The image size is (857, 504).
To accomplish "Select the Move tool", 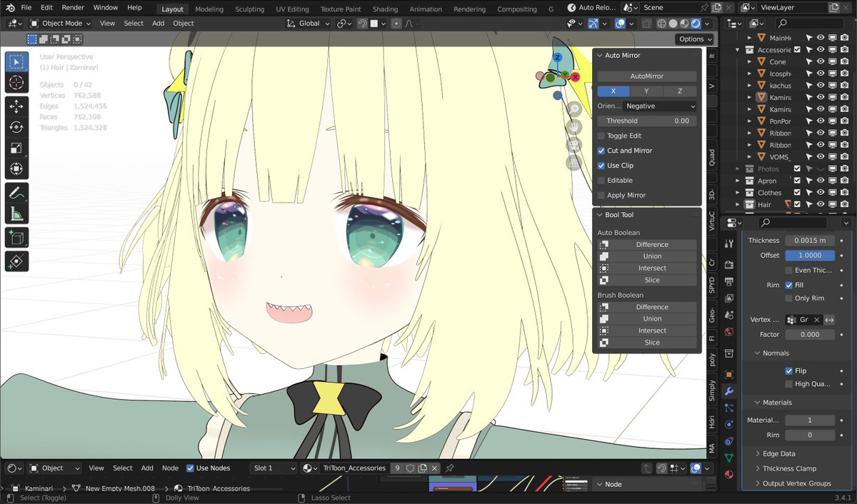I will tap(16, 106).
